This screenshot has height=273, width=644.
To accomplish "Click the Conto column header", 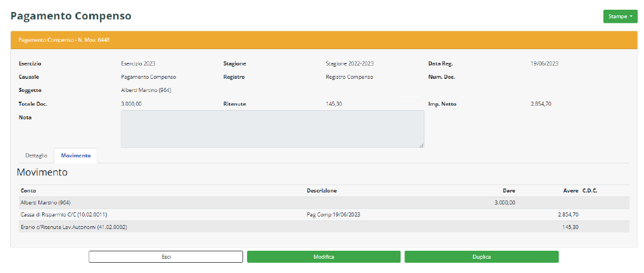I will click(29, 190).
